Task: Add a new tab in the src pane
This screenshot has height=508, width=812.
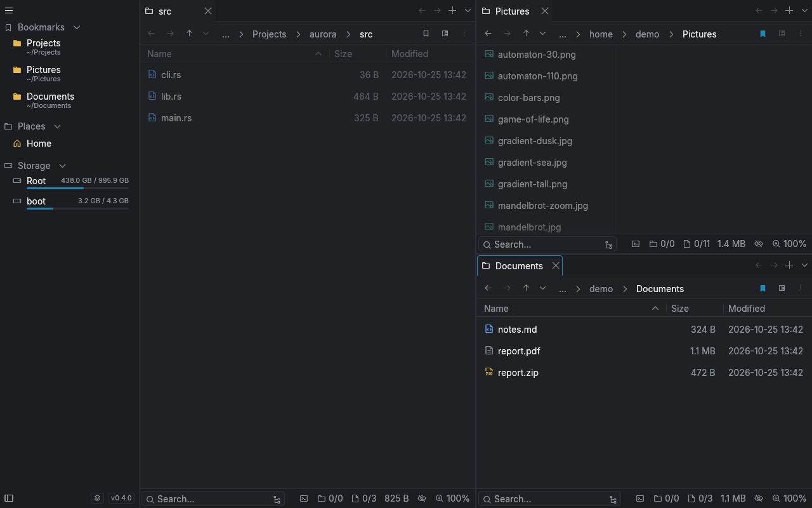Action: pyautogui.click(x=452, y=11)
